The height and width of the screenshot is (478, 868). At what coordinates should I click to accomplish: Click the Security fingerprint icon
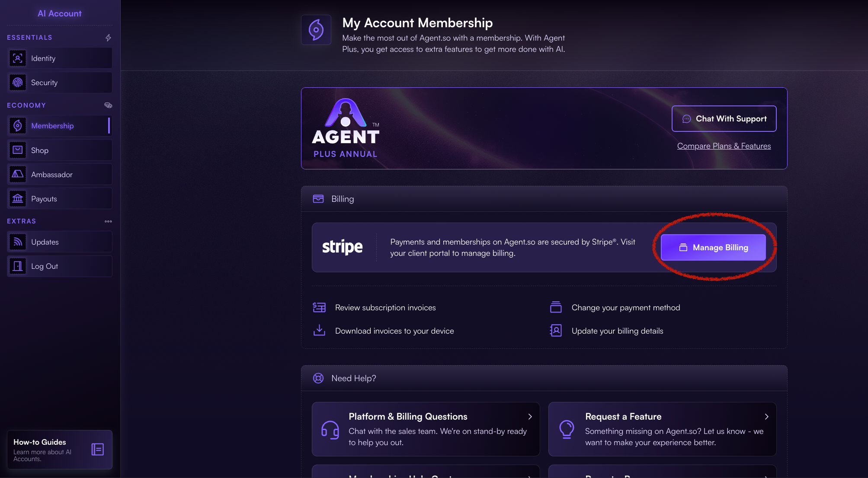coord(18,83)
